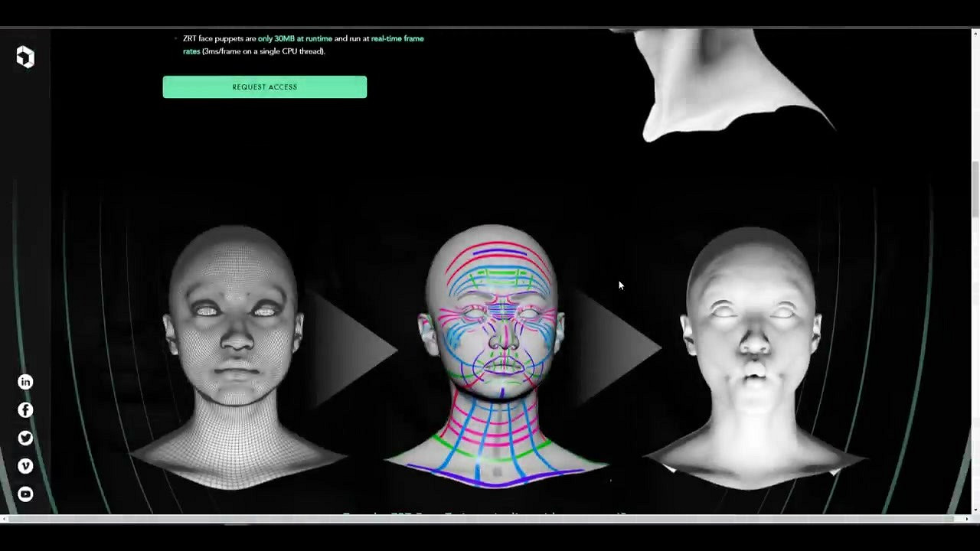The width and height of the screenshot is (980, 551).
Task: Open the YouTube social link
Action: (25, 494)
